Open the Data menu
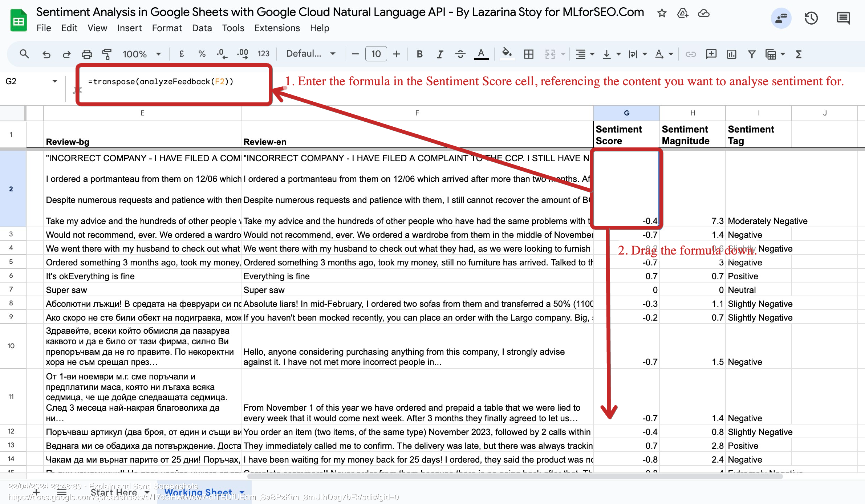This screenshot has width=865, height=504. [202, 28]
